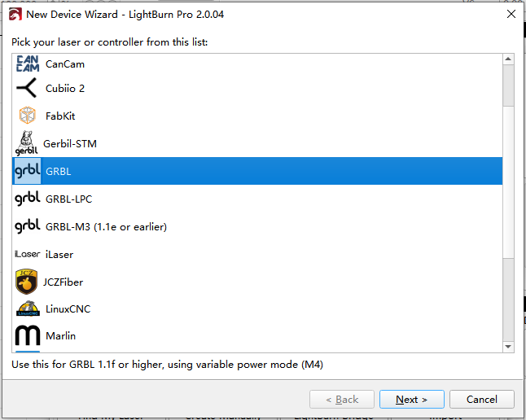Select GRBL-M3 (1.1e or earlier)
This screenshot has height=420, width=526.
click(x=257, y=226)
